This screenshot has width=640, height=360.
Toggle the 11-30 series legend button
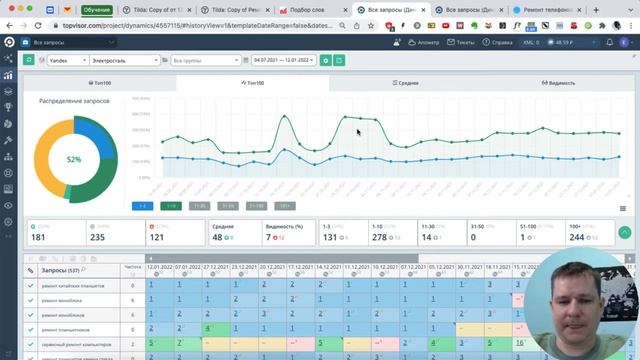click(x=200, y=206)
